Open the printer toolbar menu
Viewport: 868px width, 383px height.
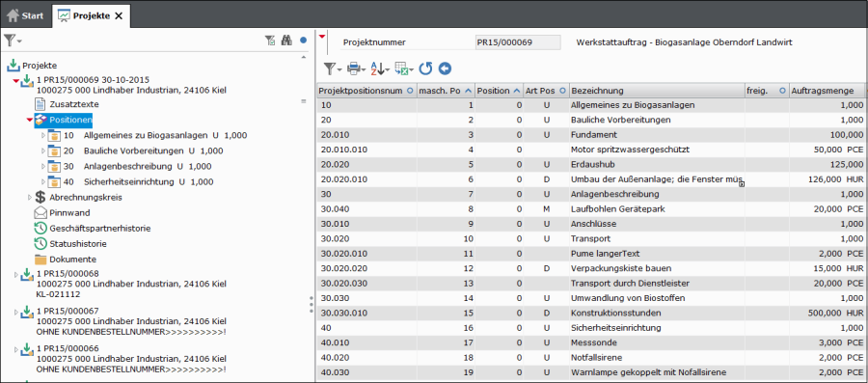tap(356, 68)
